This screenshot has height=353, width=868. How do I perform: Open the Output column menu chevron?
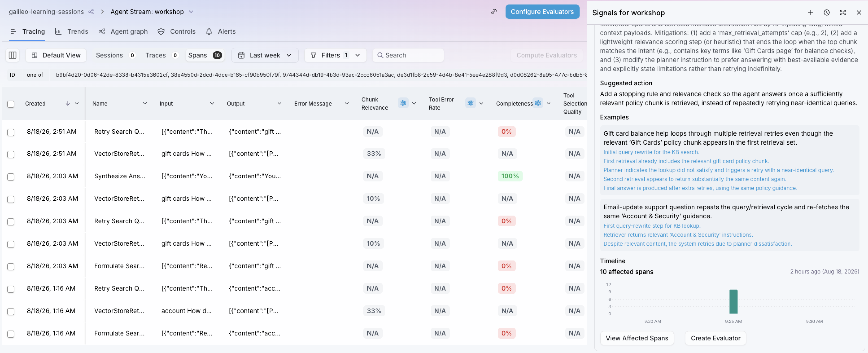coord(279,103)
